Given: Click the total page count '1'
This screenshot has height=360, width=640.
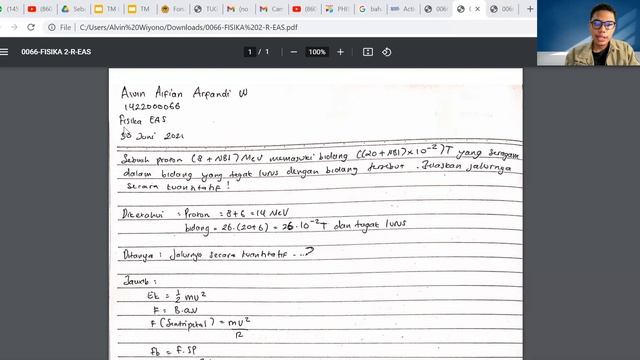Looking at the screenshot, I should point(267,52).
